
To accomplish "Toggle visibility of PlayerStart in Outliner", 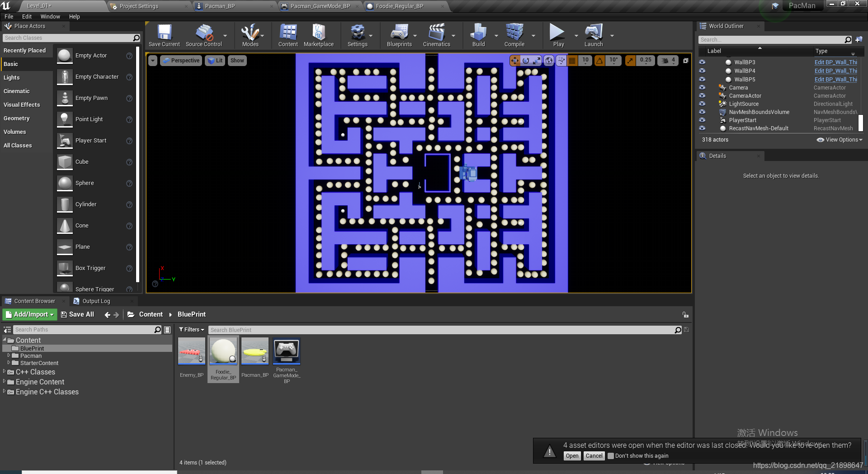I will tap(702, 120).
